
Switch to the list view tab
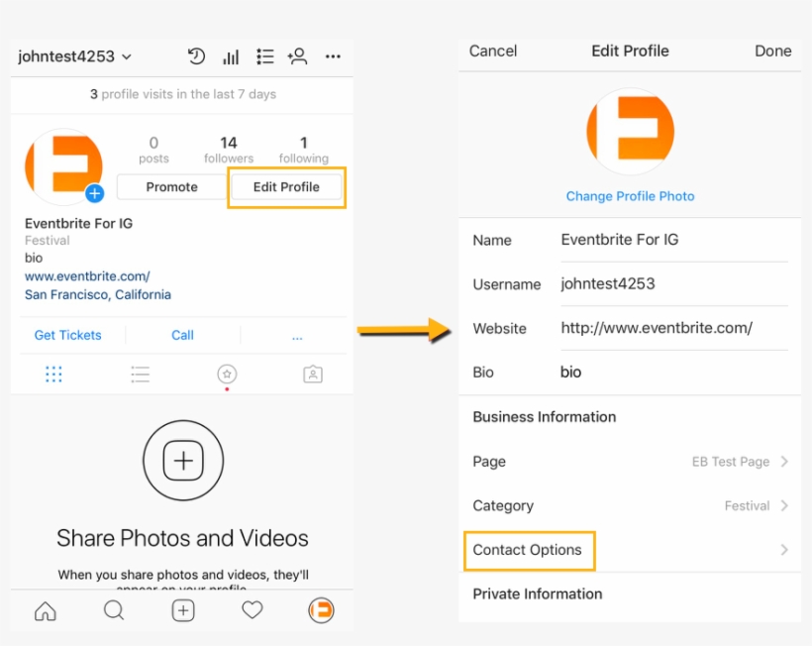click(x=141, y=375)
